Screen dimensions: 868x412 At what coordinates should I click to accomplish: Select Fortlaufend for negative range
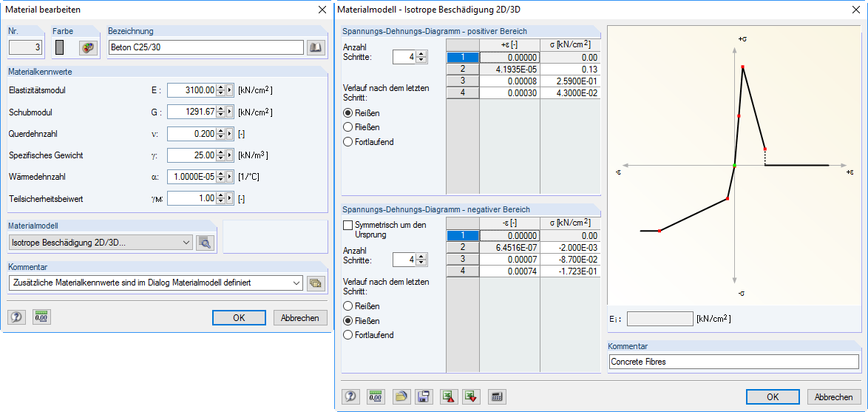[x=348, y=335]
